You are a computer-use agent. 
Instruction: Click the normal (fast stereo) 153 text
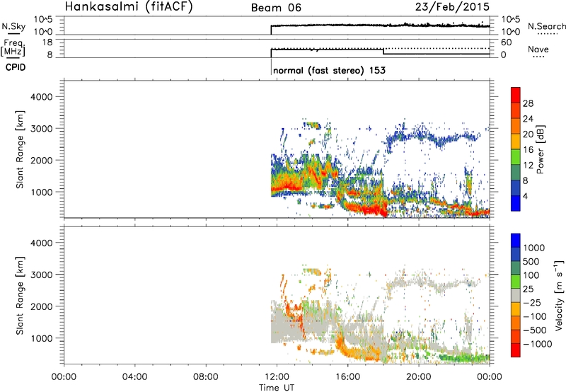click(x=329, y=70)
